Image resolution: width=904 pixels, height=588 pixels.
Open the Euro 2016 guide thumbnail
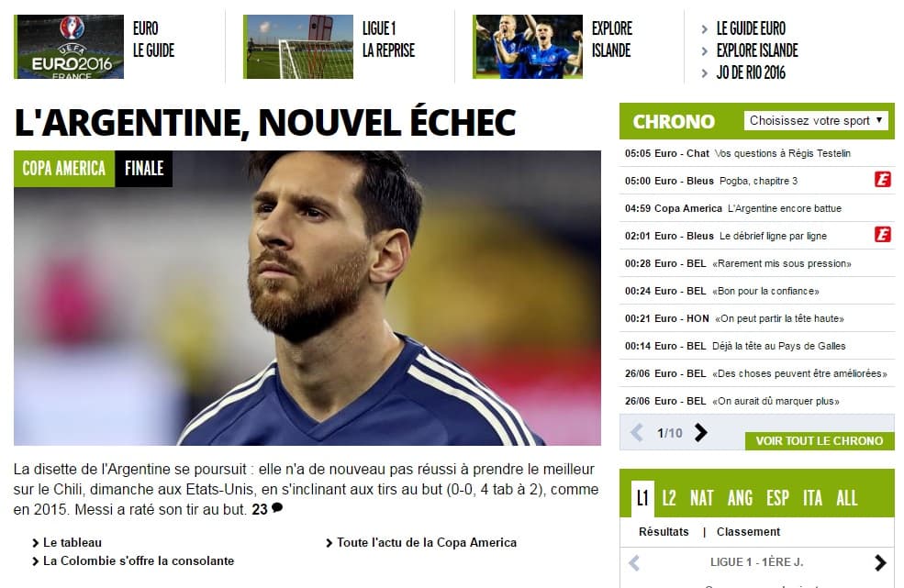69,47
